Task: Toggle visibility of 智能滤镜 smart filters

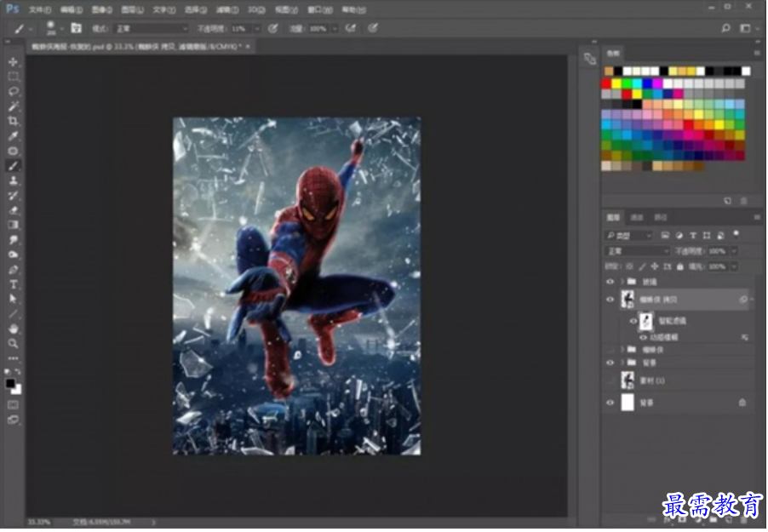Action: 633,321
